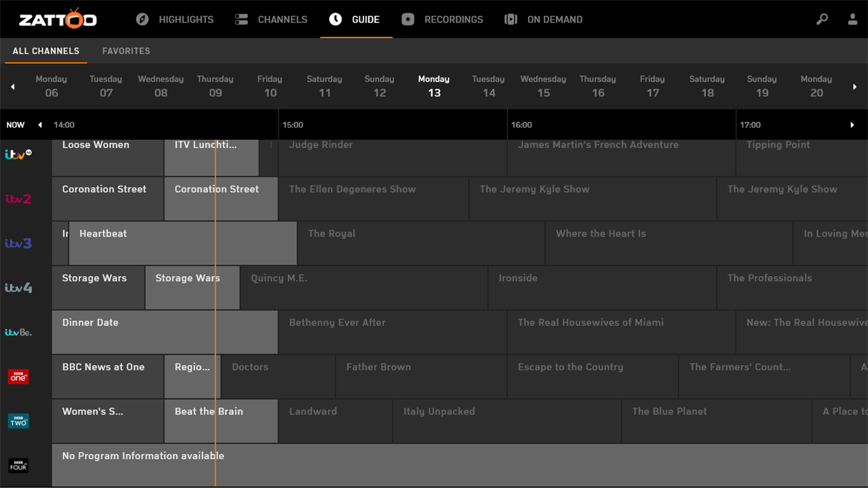The image size is (868, 488).
Task: Select the BBC Four channel logo
Action: tap(18, 466)
